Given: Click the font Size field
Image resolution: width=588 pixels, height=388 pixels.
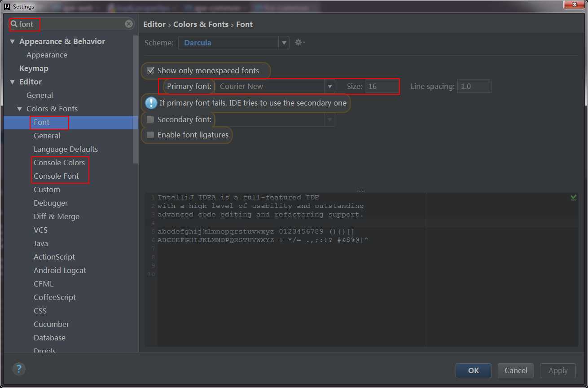Looking at the screenshot, I should [382, 86].
